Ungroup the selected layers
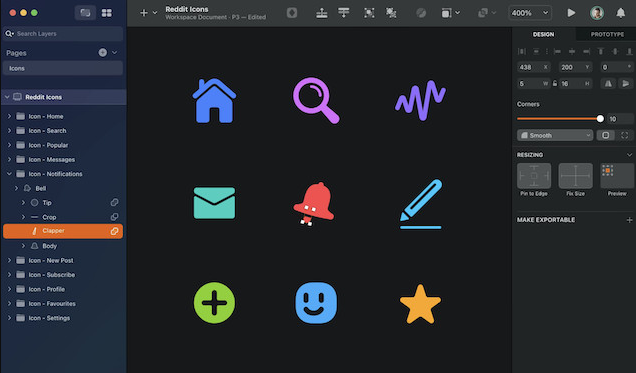This screenshot has width=636, height=373. 391,13
